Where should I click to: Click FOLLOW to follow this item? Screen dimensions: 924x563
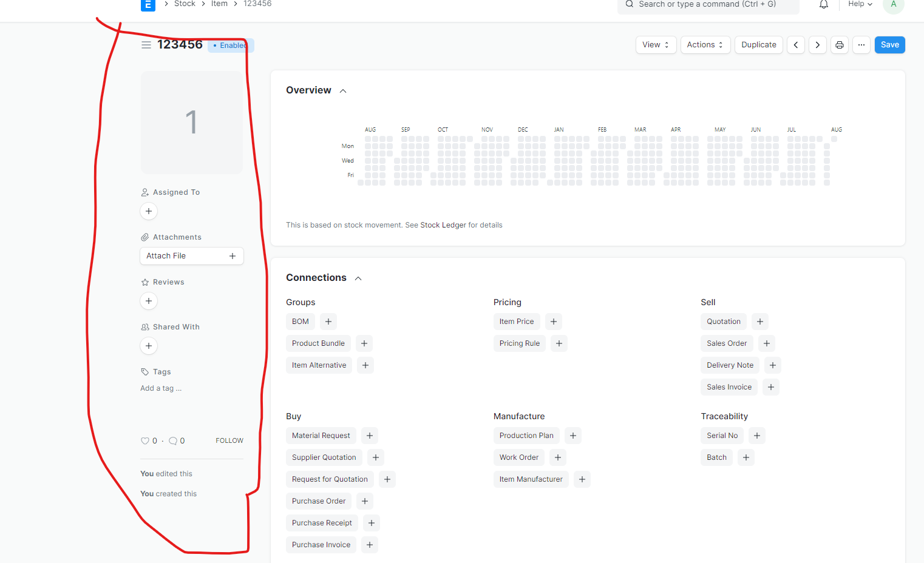(x=229, y=440)
